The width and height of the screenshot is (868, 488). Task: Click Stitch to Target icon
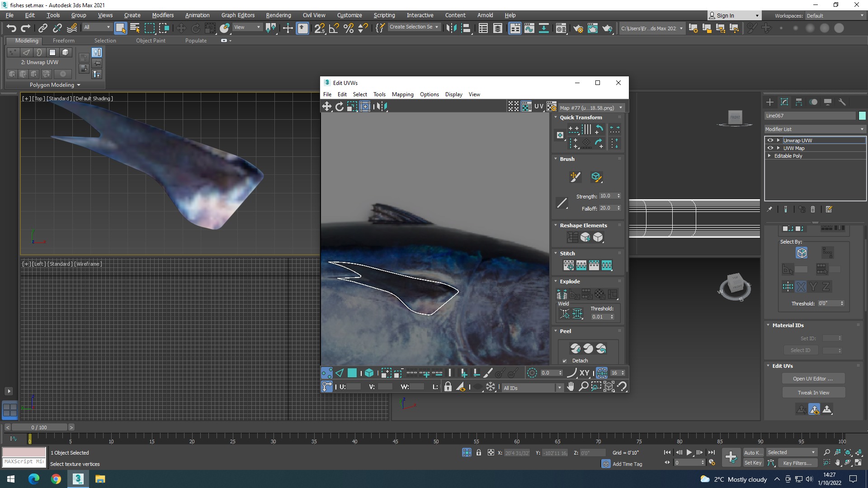click(x=569, y=265)
